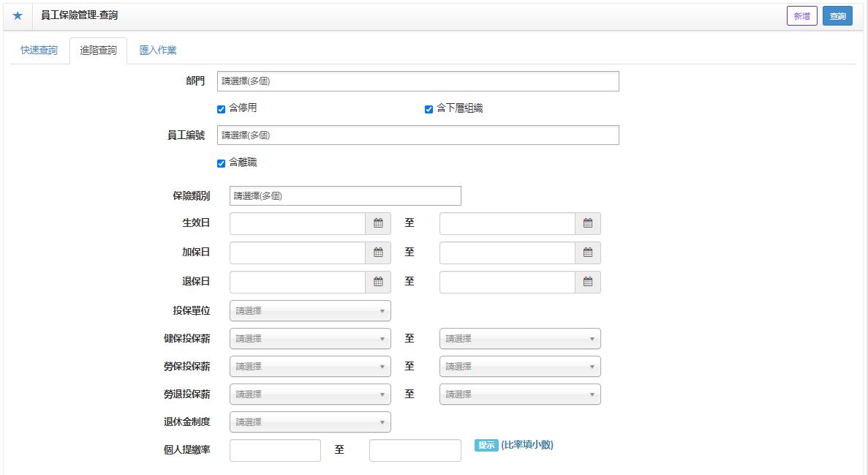The height and width of the screenshot is (475, 868).
Task: Click the 個人提繳率 starting rate input
Action: [x=275, y=451]
